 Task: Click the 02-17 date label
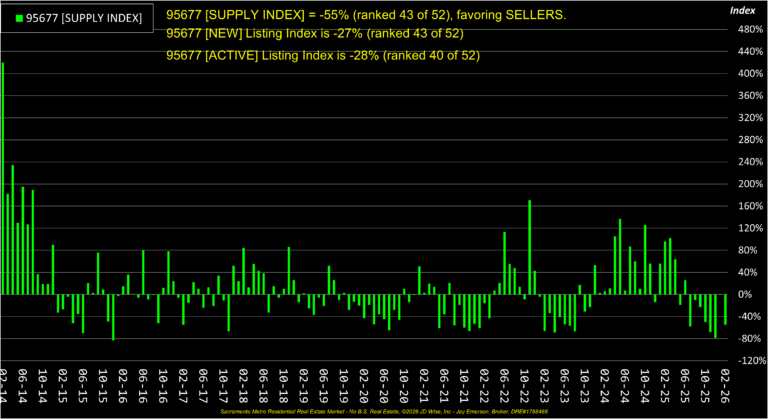click(x=183, y=386)
